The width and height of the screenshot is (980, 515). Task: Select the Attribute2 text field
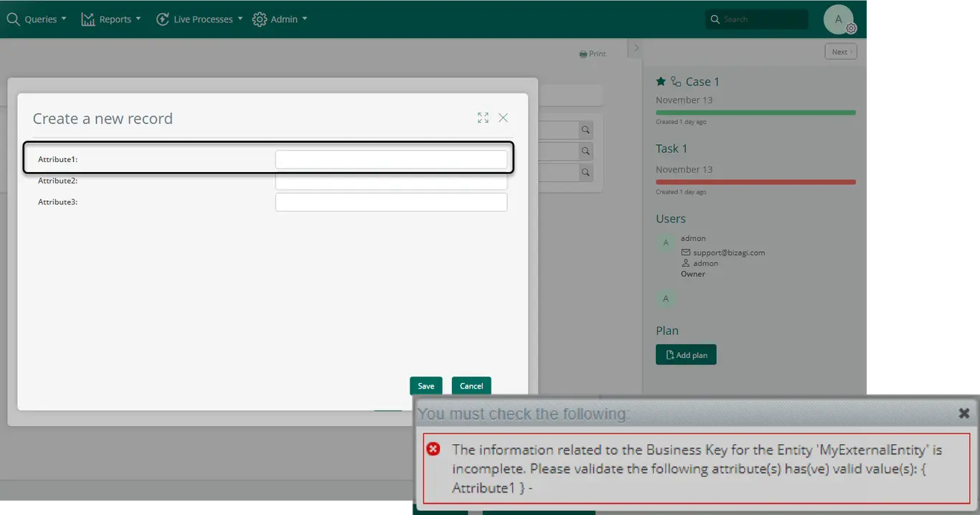391,181
